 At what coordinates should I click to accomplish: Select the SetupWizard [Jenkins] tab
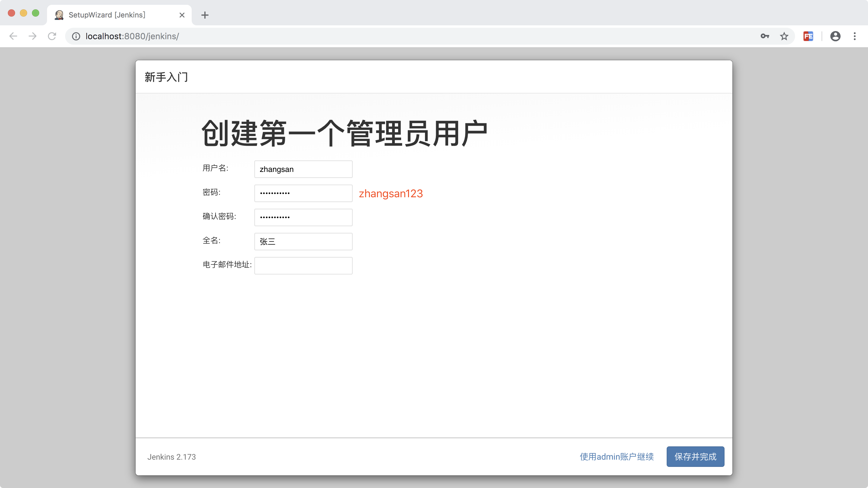point(107,15)
